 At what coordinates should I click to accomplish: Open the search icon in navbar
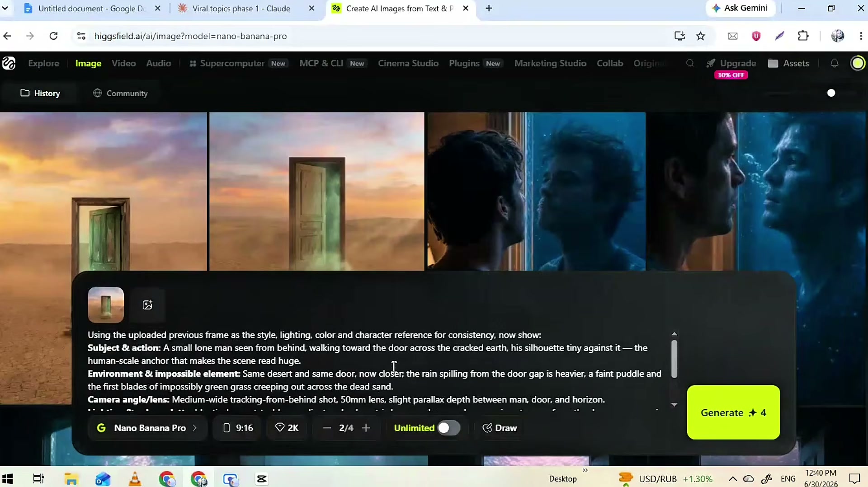690,63
